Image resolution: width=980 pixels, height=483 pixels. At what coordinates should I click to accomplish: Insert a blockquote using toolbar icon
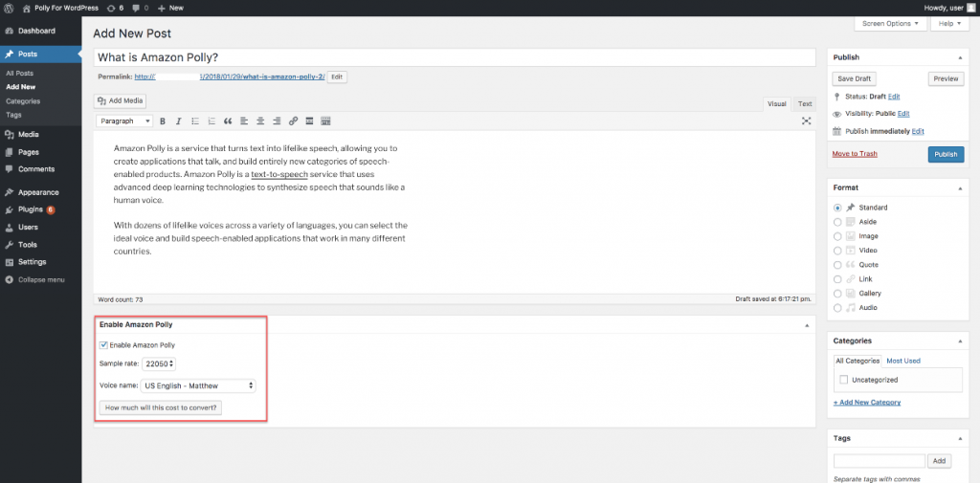(228, 121)
